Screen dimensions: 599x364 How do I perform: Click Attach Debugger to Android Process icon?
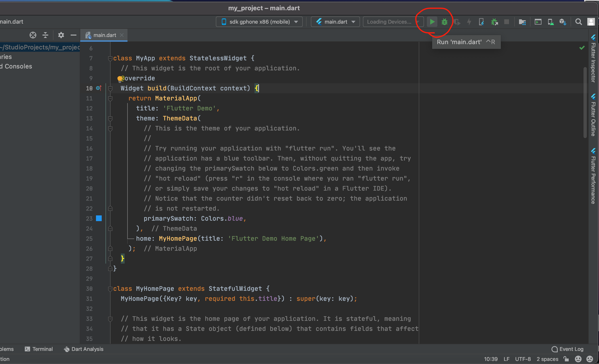[x=494, y=22]
